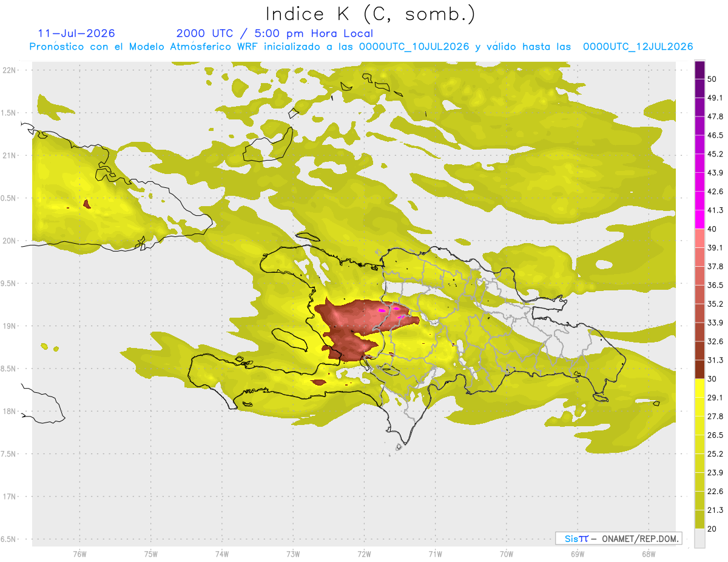Screen dimensions: 728x562
Task: Click the "2000 UTC / 5:00 pm Hora Local" time text
Action: pos(275,33)
